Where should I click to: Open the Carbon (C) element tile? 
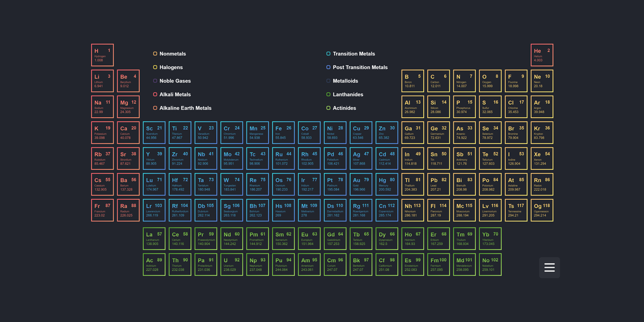tap(438, 81)
